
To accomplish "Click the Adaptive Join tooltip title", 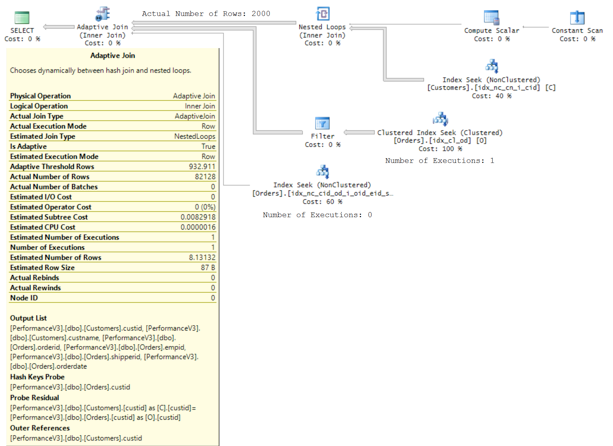I will pyautogui.click(x=113, y=57).
